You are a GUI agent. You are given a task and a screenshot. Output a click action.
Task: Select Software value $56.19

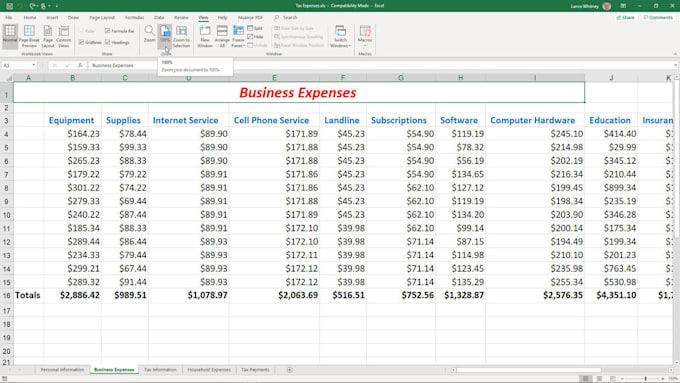tap(460, 161)
